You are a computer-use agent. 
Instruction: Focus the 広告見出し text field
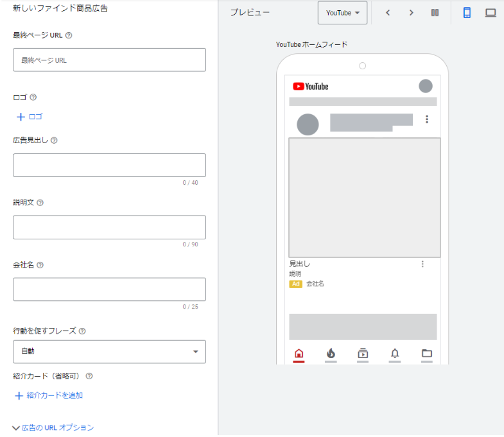click(109, 165)
